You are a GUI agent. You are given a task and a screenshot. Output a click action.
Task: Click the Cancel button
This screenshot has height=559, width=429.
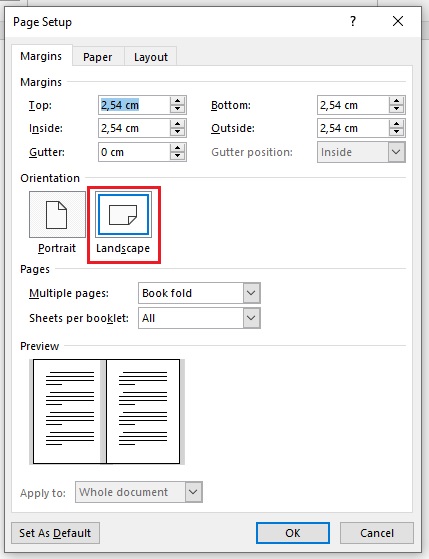pos(377,533)
